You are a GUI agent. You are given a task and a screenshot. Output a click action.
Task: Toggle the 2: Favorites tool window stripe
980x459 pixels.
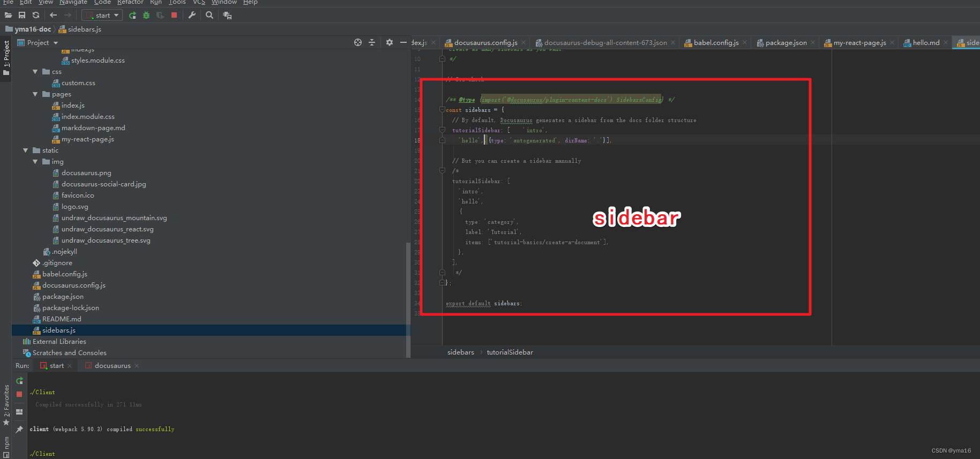point(6,405)
